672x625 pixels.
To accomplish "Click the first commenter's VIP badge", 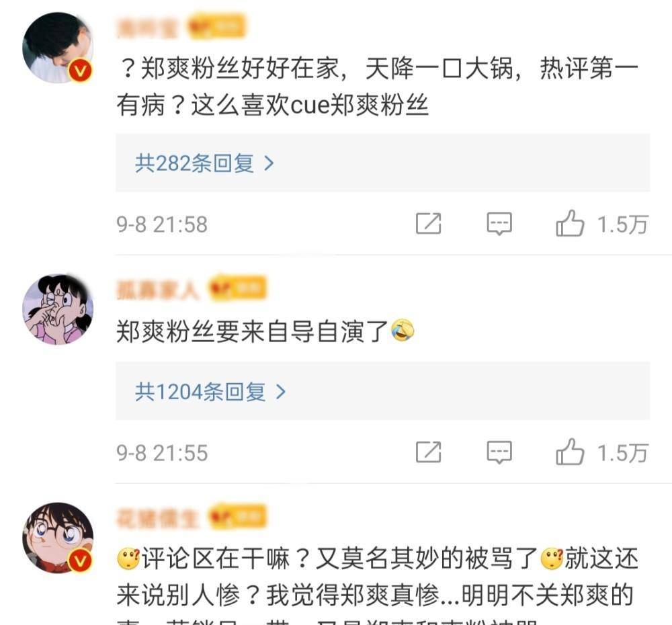I will coord(217,28).
